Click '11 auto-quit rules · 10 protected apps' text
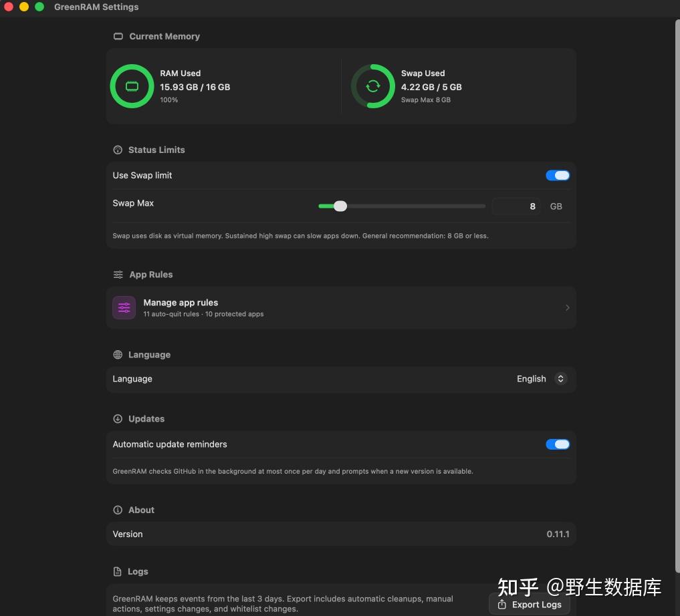 [203, 314]
